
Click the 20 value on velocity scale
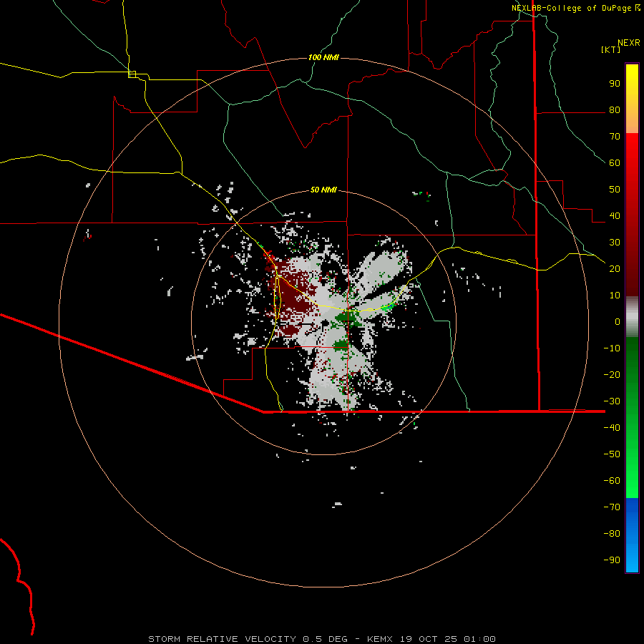[x=615, y=269]
